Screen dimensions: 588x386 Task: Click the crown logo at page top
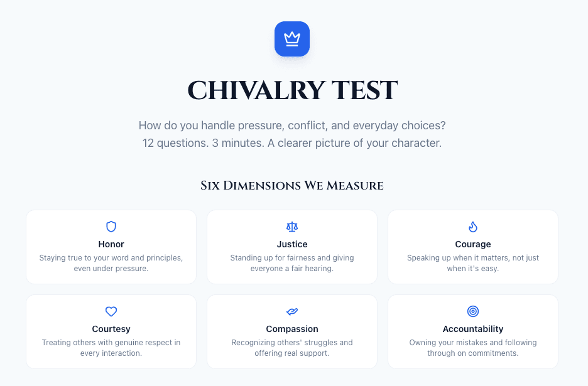coord(291,38)
